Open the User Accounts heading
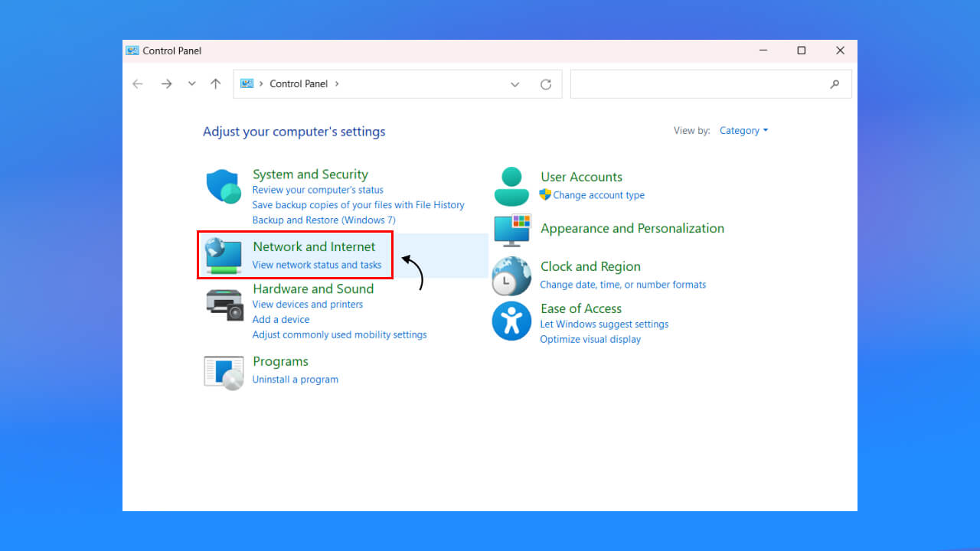This screenshot has height=551, width=980. (581, 177)
